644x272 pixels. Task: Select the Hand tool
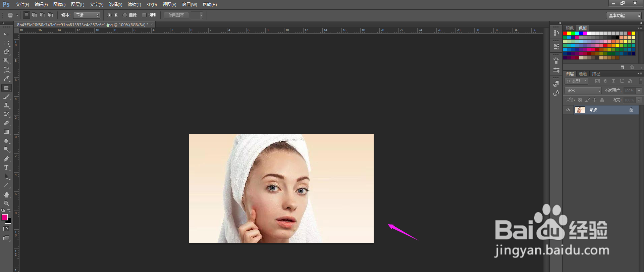tap(6, 195)
